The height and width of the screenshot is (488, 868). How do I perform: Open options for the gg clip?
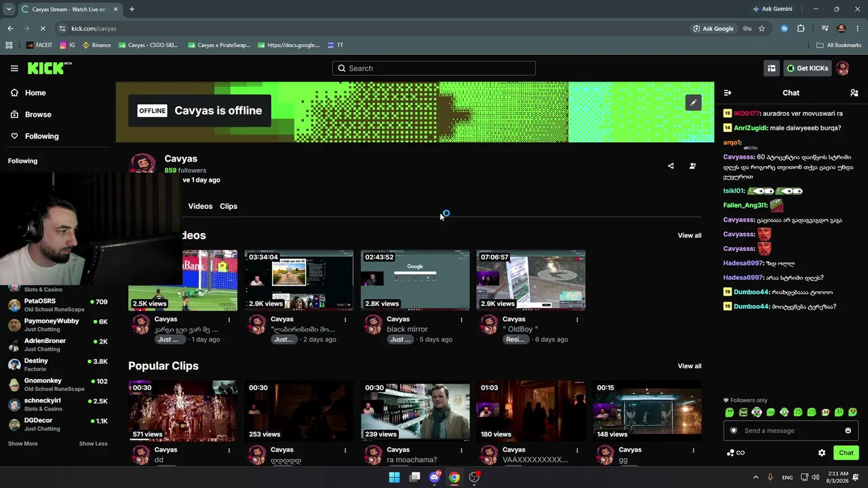click(693, 450)
